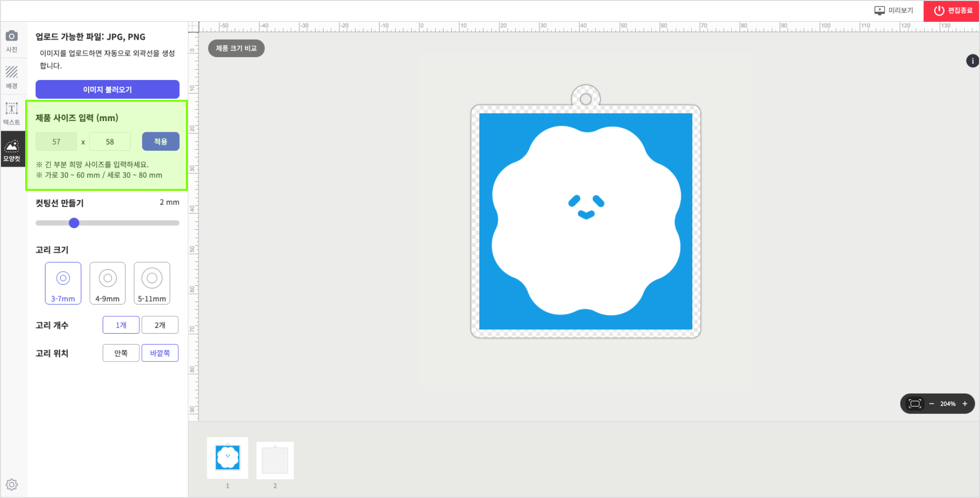980x498 pixels.
Task: Zoom in with the plus icon
Action: [x=965, y=404]
